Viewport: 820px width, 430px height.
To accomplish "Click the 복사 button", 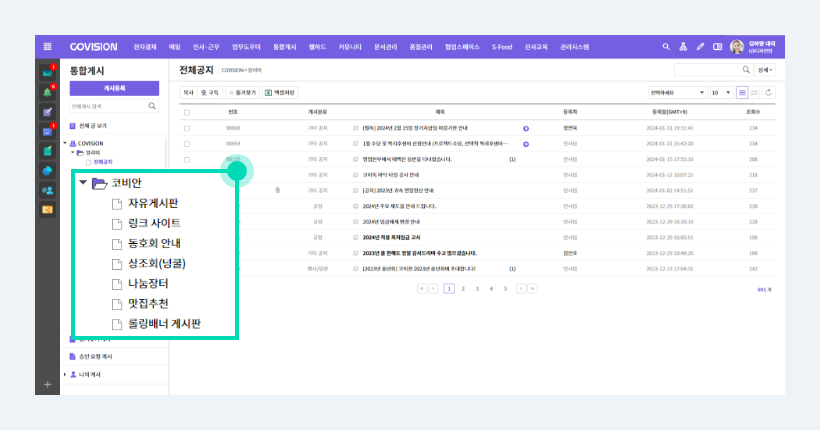I will tap(188, 93).
